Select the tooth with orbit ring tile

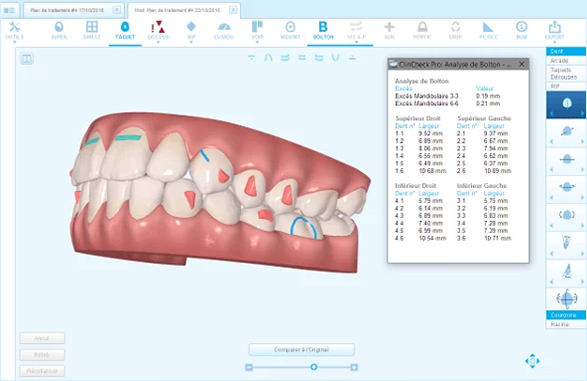[567, 188]
